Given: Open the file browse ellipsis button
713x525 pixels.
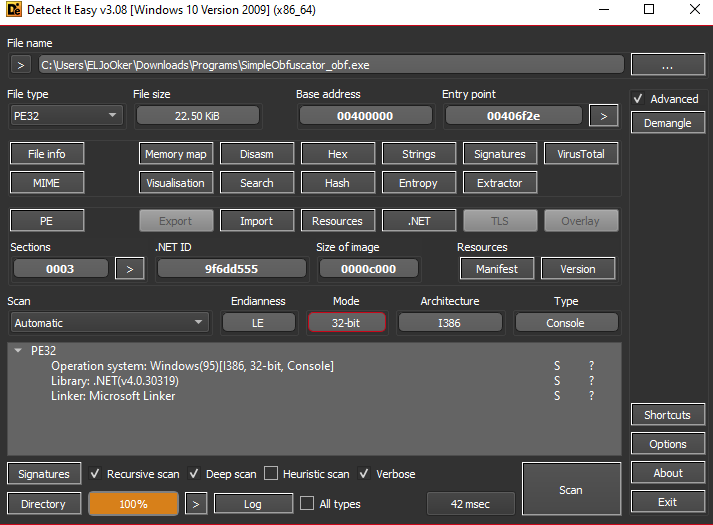Looking at the screenshot, I should (x=667, y=65).
